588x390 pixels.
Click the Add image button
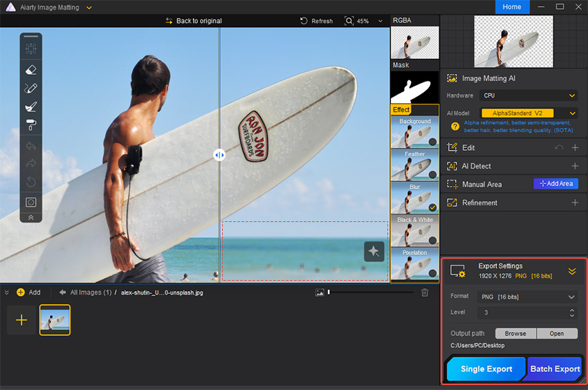click(28, 292)
